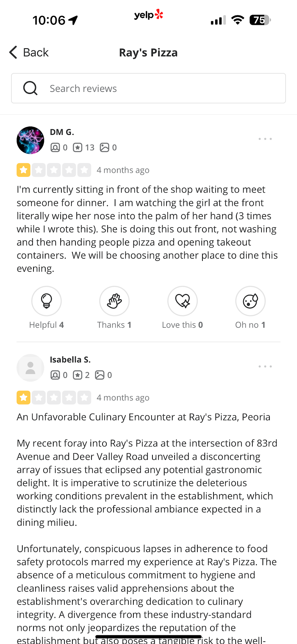297x644 pixels.
Task: Tap Isabella S.'s photo count icon
Action: coord(100,375)
